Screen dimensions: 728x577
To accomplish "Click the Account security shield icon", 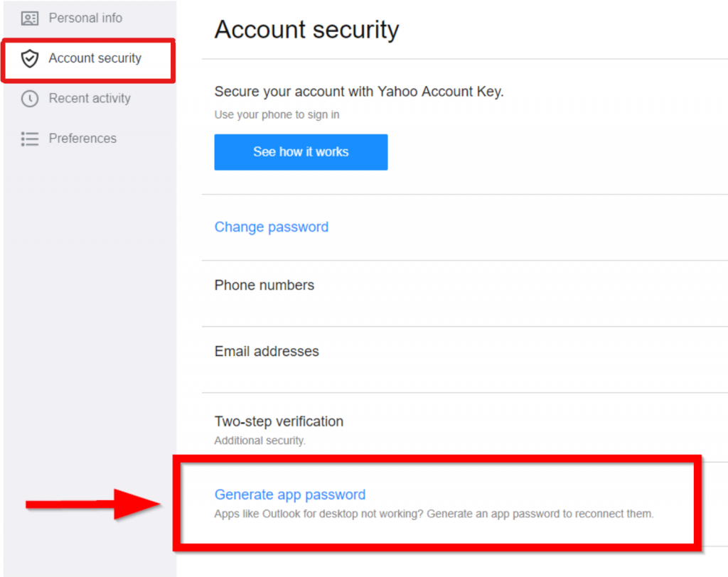I will 30,59.
